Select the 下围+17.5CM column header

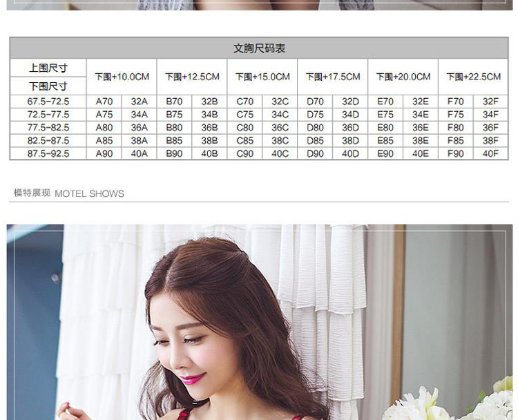pyautogui.click(x=333, y=77)
